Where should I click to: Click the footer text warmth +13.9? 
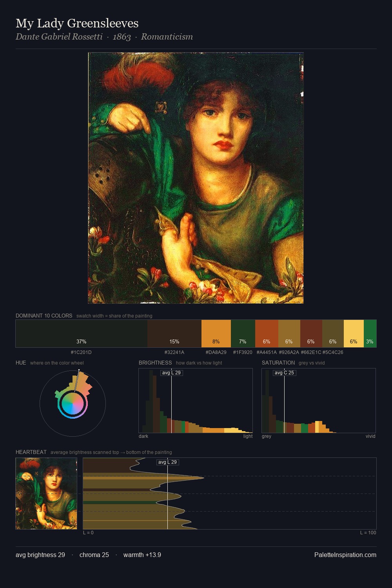click(142, 555)
